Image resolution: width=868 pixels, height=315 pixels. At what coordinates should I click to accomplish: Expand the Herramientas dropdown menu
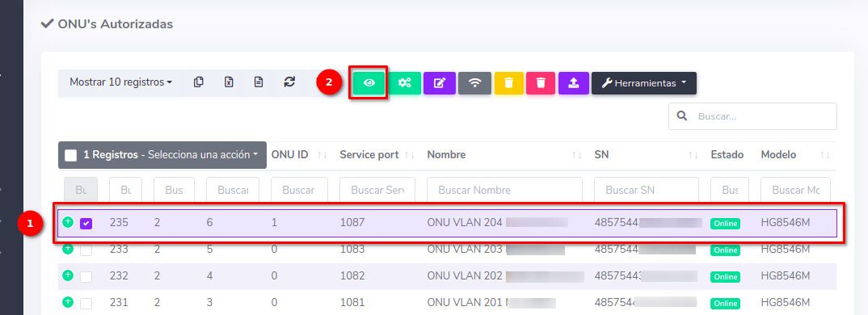click(644, 83)
